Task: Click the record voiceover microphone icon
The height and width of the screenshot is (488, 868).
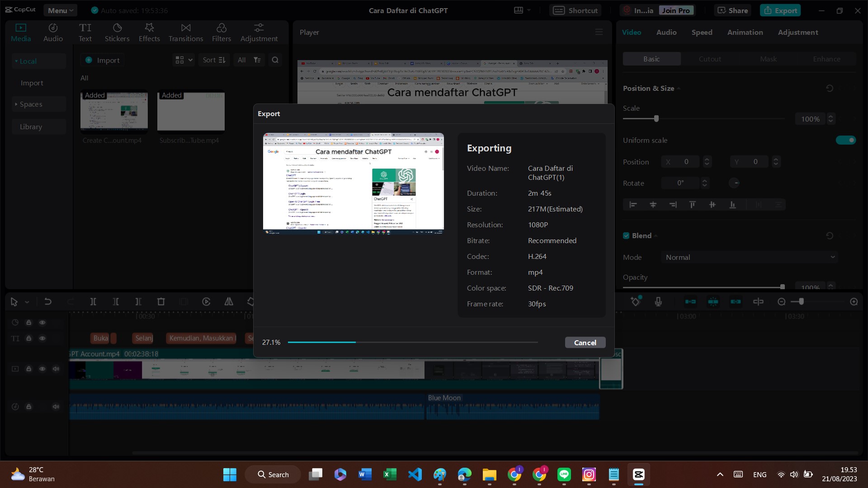Action: [658, 302]
